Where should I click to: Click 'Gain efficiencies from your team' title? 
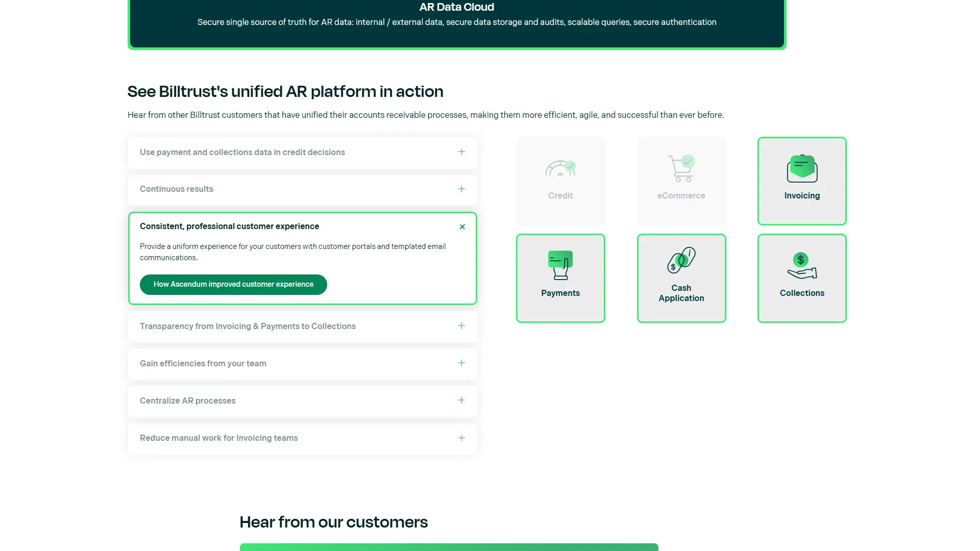203,364
